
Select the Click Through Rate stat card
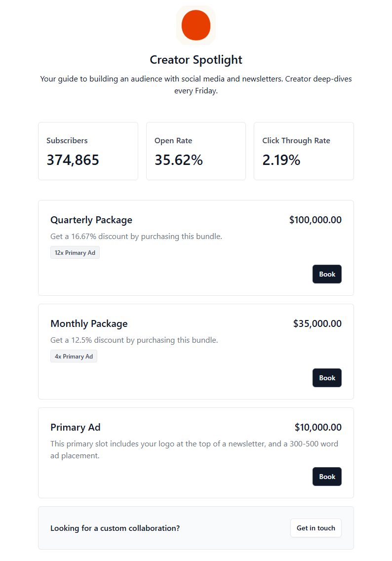click(x=304, y=151)
